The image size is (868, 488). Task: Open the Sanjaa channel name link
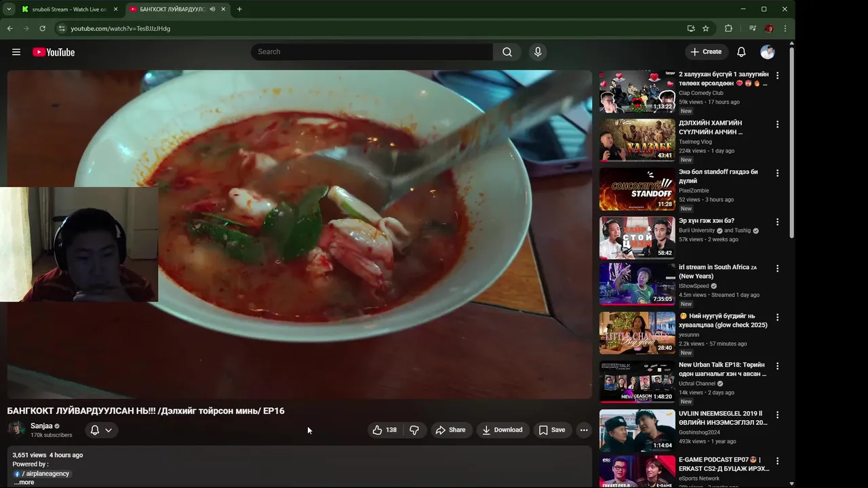click(41, 426)
